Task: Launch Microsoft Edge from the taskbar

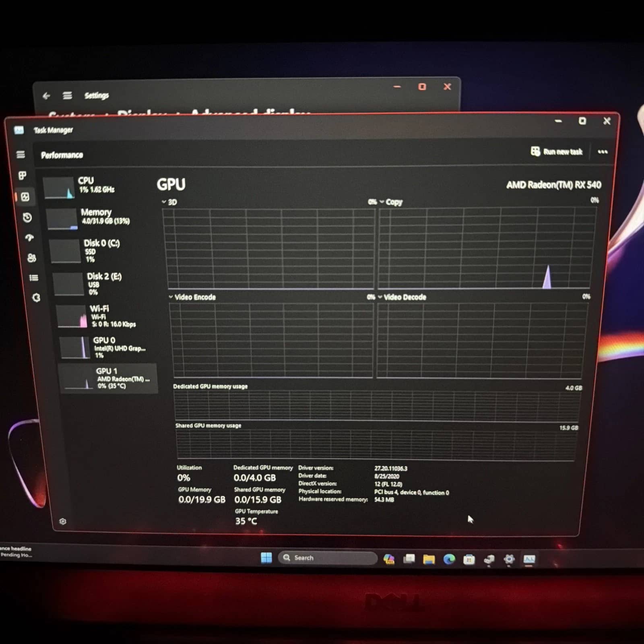Action: point(449,559)
